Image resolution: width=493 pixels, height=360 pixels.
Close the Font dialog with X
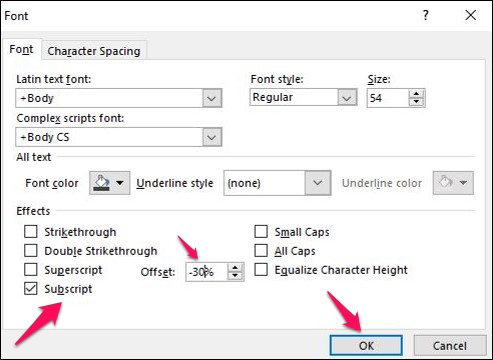pos(471,15)
